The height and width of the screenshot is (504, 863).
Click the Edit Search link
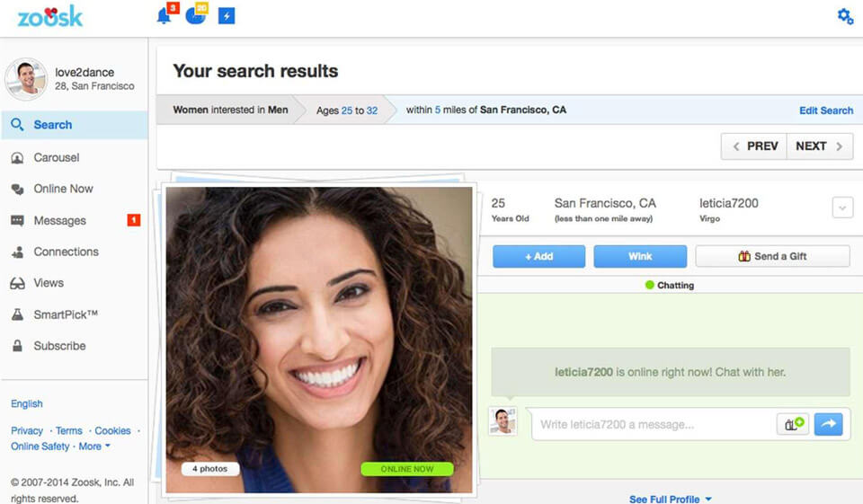point(825,110)
